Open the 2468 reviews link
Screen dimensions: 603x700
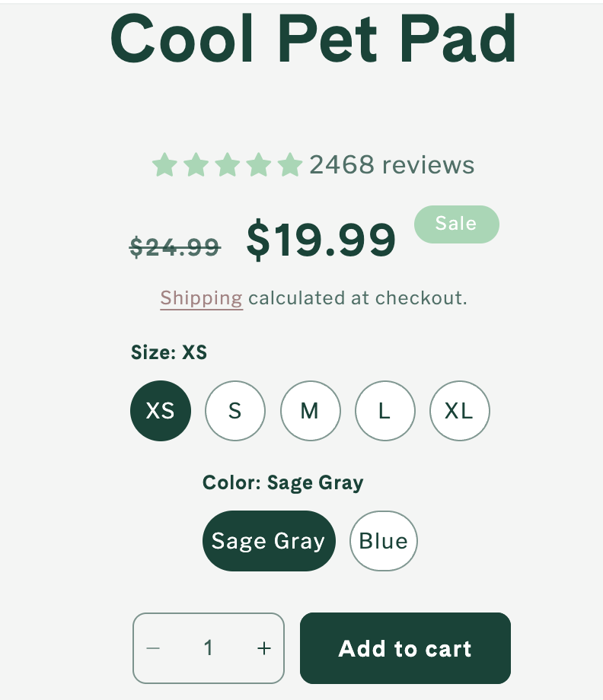(391, 165)
